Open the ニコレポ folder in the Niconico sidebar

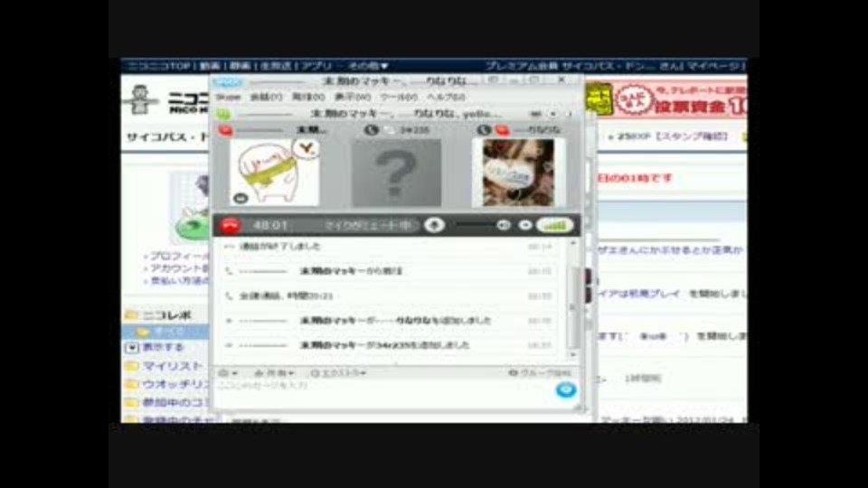click(166, 315)
